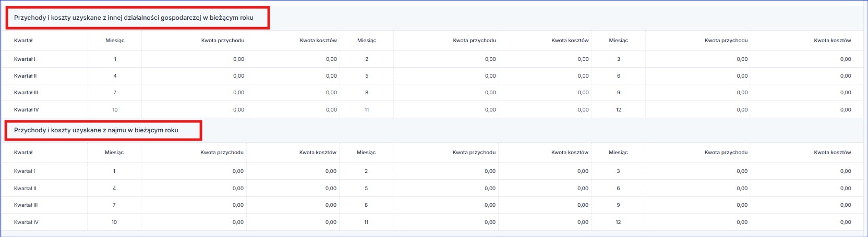The width and height of the screenshot is (868, 237).
Task: Click month 1 cost amount in rental table
Action: (x=331, y=171)
